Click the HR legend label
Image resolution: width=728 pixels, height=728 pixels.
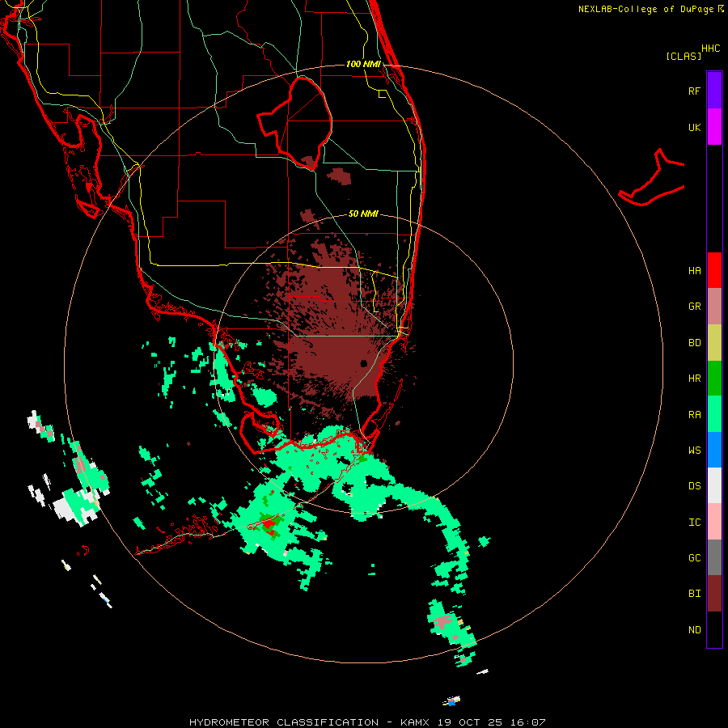click(694, 379)
